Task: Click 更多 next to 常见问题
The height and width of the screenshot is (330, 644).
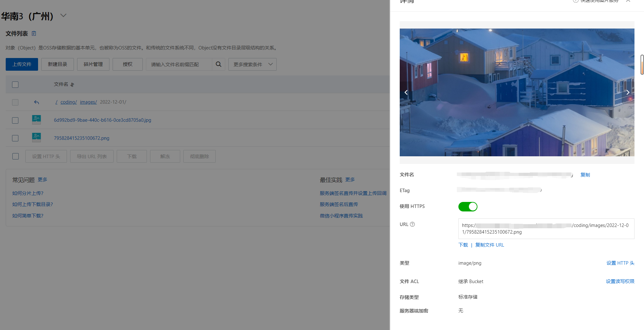Action: (x=43, y=180)
